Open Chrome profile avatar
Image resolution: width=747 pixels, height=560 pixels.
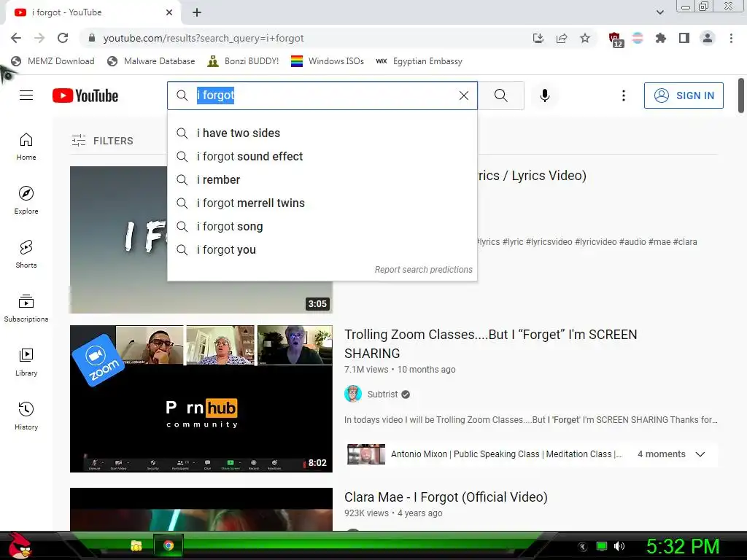tap(708, 38)
